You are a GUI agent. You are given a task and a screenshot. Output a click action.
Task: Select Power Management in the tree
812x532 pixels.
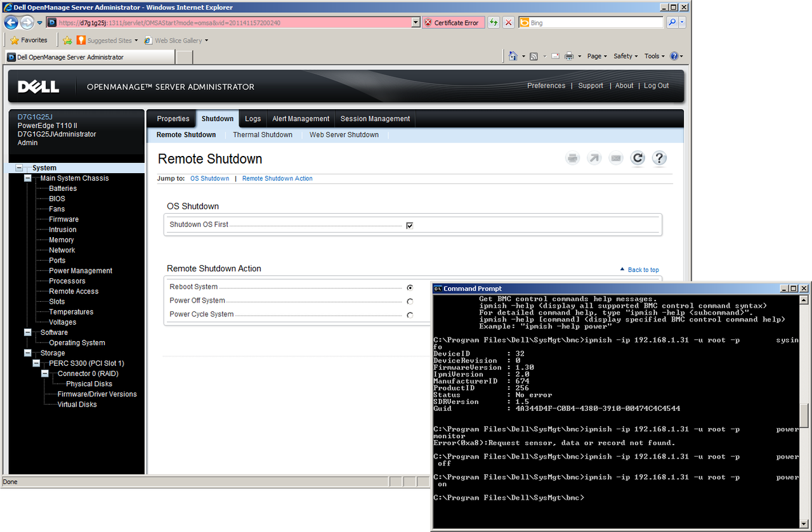tap(81, 271)
